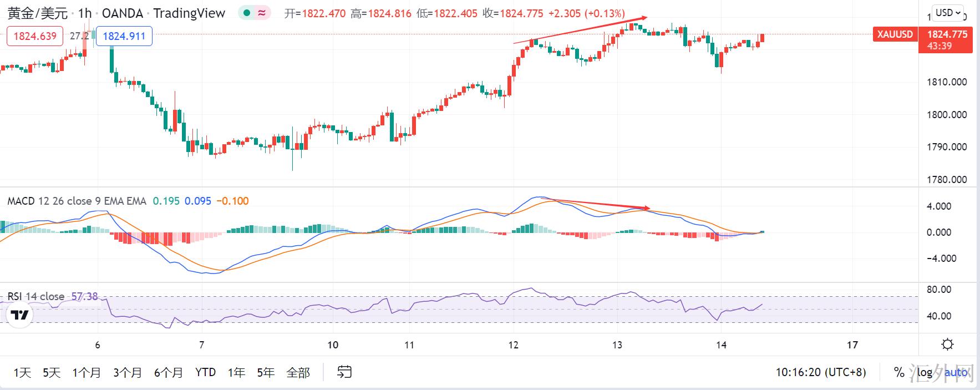Open the go-to-date calendar icon

point(344,372)
